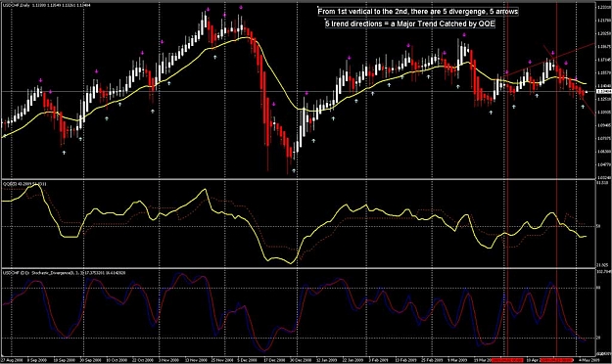Click the '13 Feb 2009' date on the time axis
This screenshot has width=612, height=364.
tap(405, 360)
